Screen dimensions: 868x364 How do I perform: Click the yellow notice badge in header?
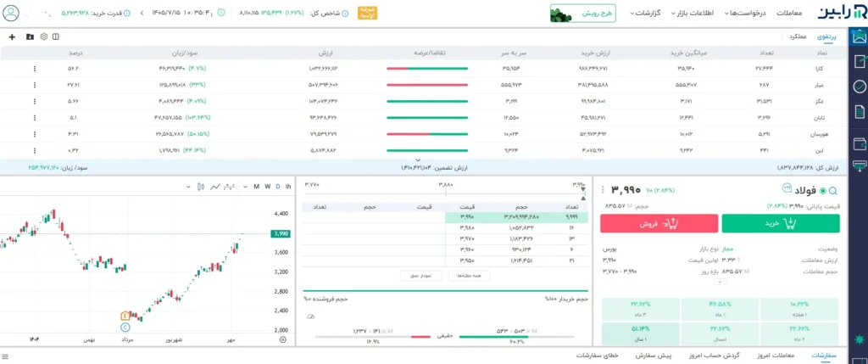point(368,13)
